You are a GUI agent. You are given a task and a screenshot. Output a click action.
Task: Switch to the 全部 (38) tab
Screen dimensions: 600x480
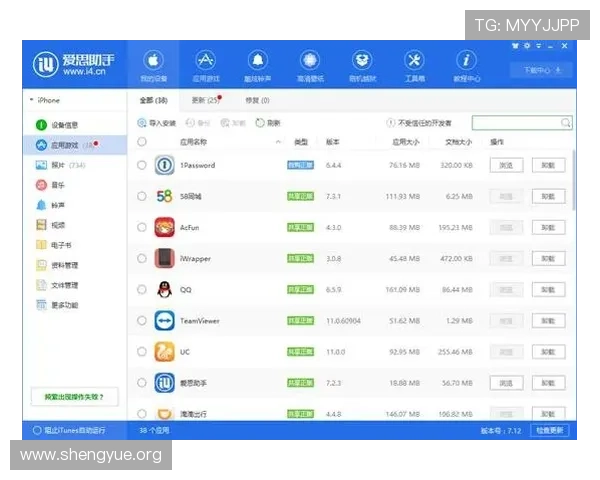pos(153,100)
